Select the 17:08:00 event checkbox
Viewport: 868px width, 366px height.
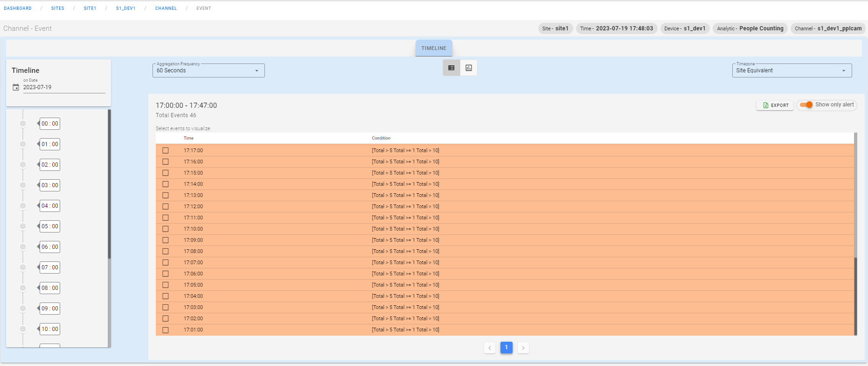[x=166, y=251]
